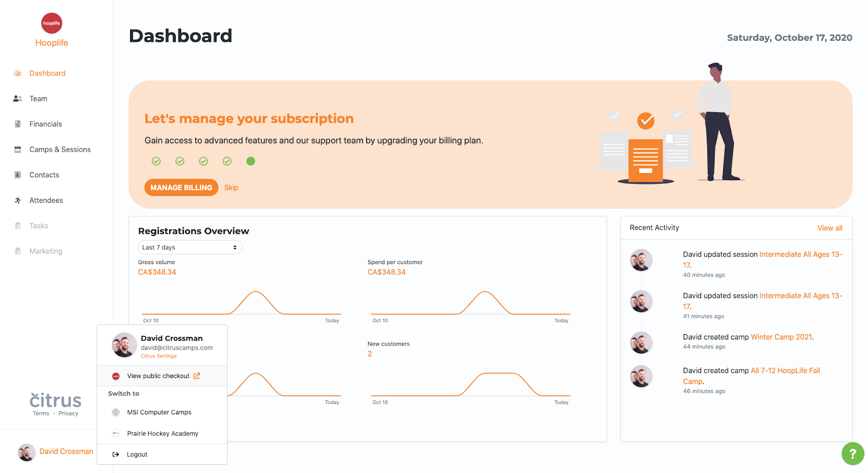868x473 pixels.
Task: Open the Attendees running-person icon
Action: 17,201
